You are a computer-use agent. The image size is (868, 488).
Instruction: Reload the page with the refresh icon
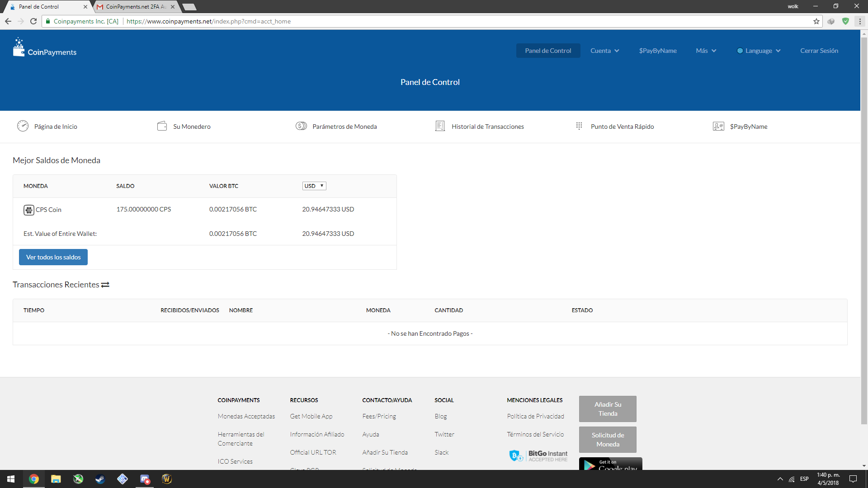(x=33, y=21)
